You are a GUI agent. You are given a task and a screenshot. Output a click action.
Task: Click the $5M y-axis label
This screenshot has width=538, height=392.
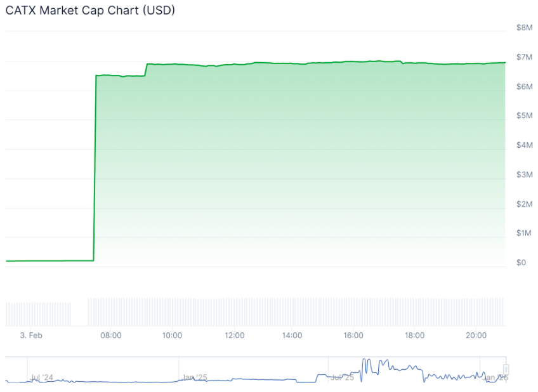pyautogui.click(x=524, y=115)
